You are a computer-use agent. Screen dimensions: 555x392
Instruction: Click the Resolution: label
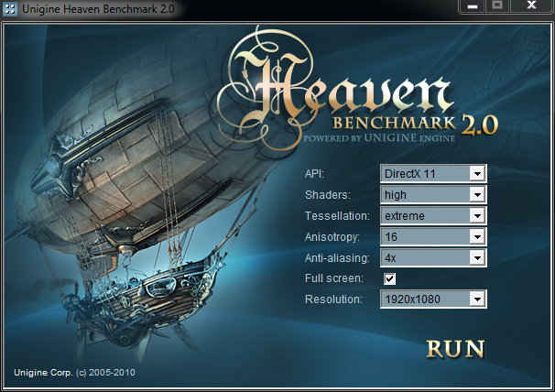pyautogui.click(x=333, y=299)
